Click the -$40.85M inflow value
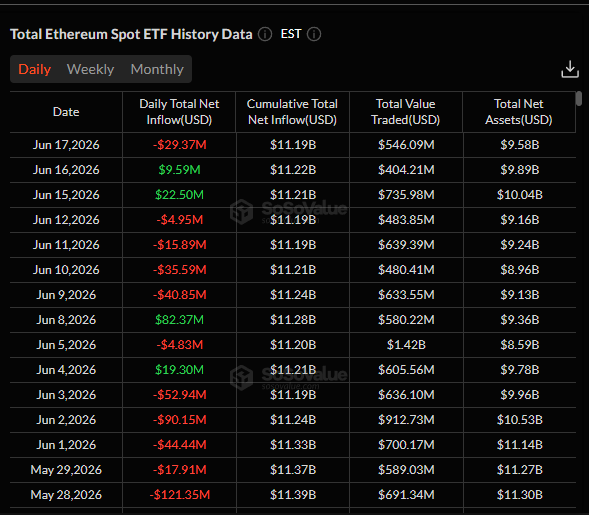This screenshot has width=589, height=515. click(x=180, y=295)
